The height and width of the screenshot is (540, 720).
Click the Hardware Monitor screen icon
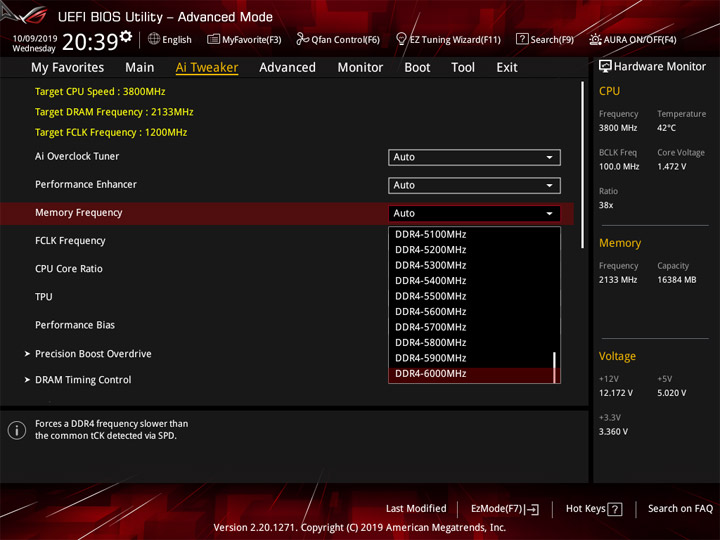[605, 67]
